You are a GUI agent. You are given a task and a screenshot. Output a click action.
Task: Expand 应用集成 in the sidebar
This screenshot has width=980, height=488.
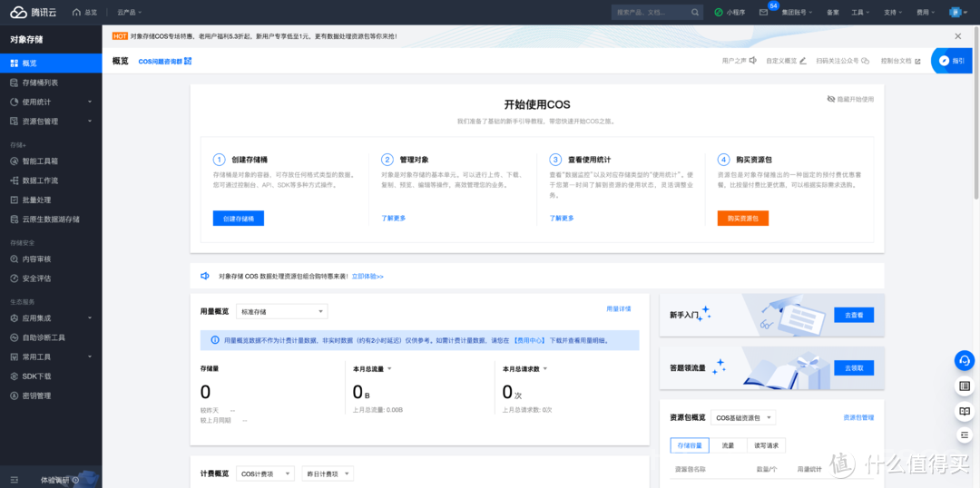pyautogui.click(x=51, y=318)
